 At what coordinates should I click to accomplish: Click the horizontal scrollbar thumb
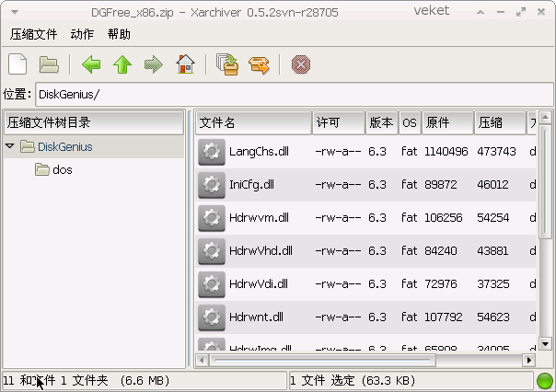[x=322, y=361]
